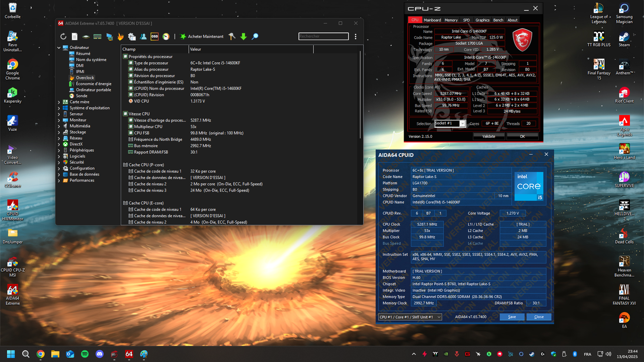Open the OSD panel icon in AIDA64 toolbar

point(154,36)
